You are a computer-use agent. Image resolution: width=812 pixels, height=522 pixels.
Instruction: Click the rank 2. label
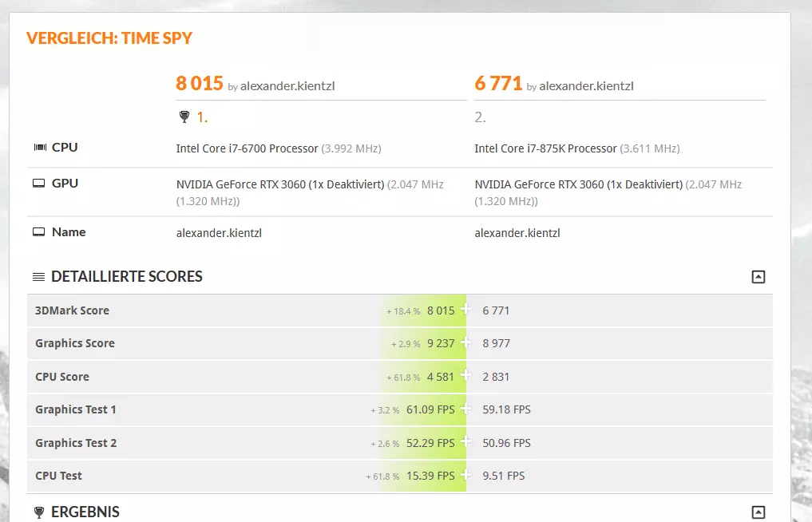tap(480, 117)
